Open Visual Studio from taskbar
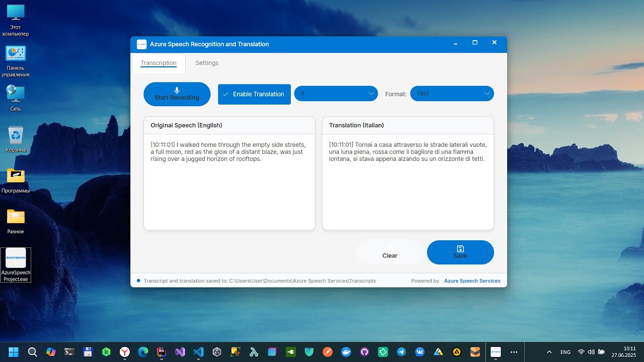This screenshot has width=644, height=362. pyautogui.click(x=180, y=352)
